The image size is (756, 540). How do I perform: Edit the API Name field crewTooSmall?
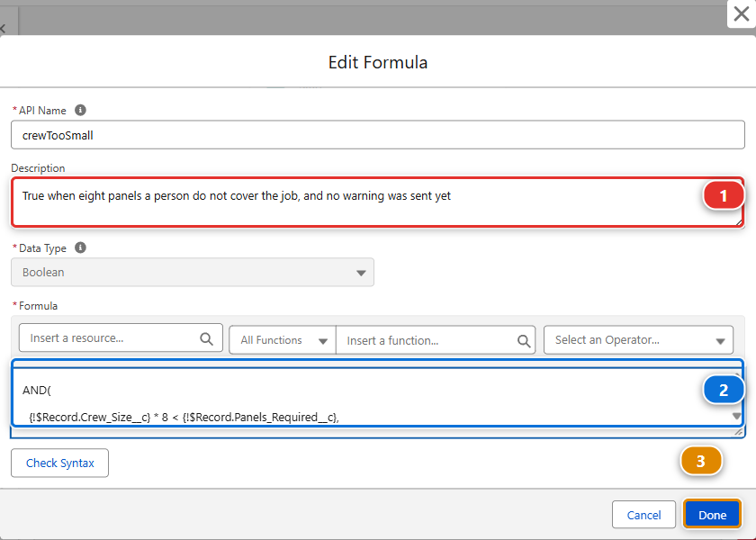377,135
